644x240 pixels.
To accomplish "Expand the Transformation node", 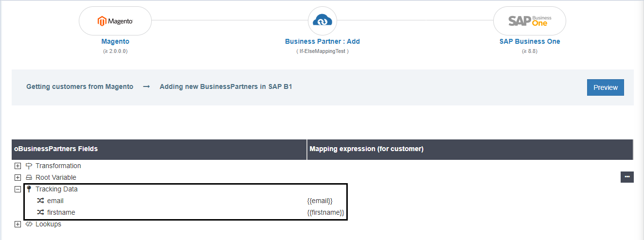I will (18, 166).
